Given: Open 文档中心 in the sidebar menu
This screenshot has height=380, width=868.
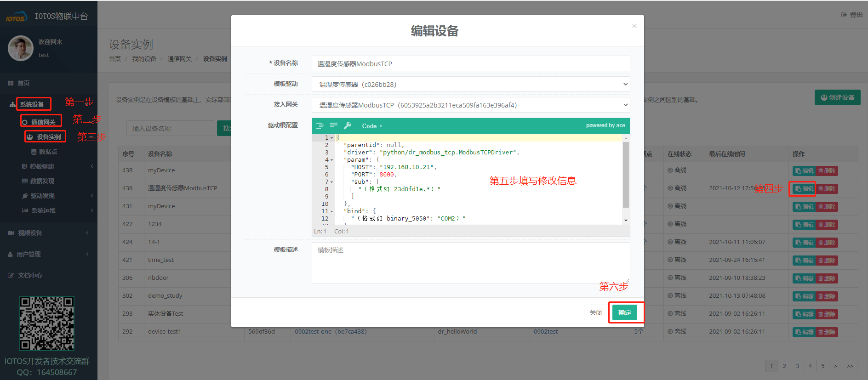Looking at the screenshot, I should point(30,275).
